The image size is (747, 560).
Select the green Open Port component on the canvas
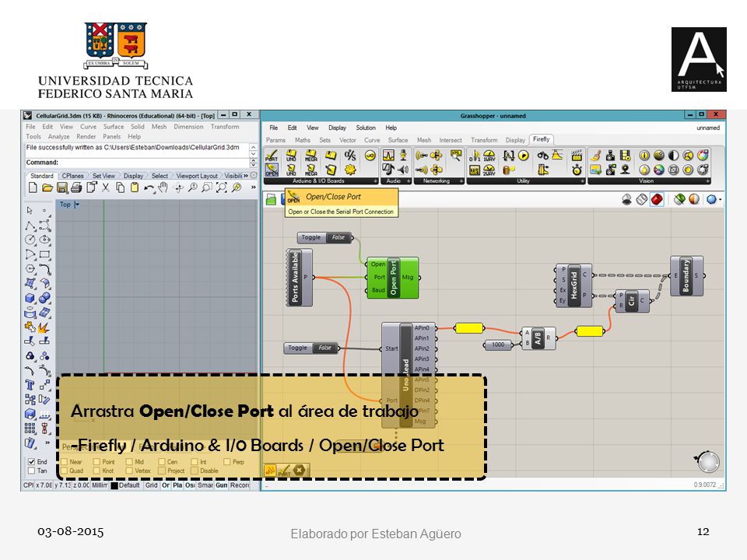(393, 278)
